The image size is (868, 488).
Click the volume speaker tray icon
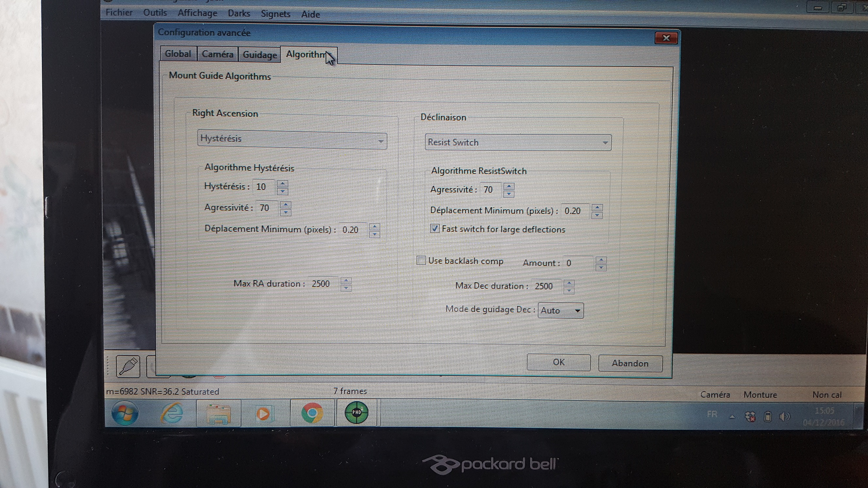coord(784,416)
